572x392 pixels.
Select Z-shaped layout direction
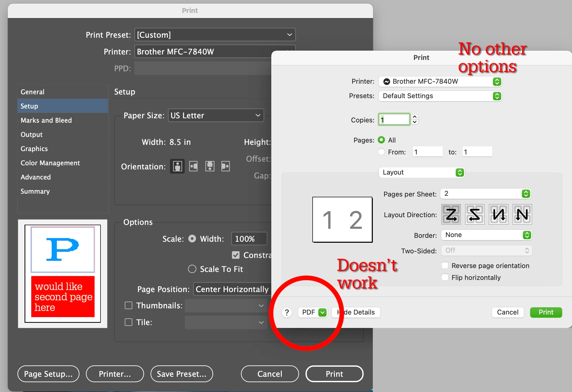pyautogui.click(x=451, y=215)
